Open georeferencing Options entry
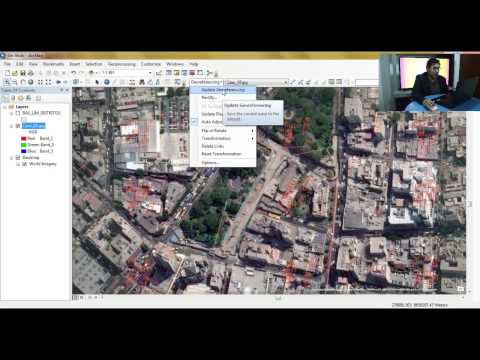Viewport: 480px width, 360px height. 223,163
